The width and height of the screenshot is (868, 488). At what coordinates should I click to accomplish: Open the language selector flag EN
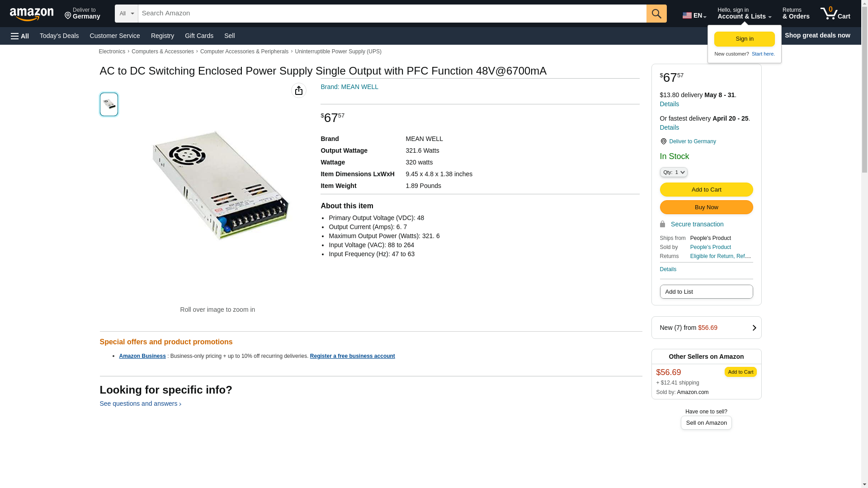[694, 15]
